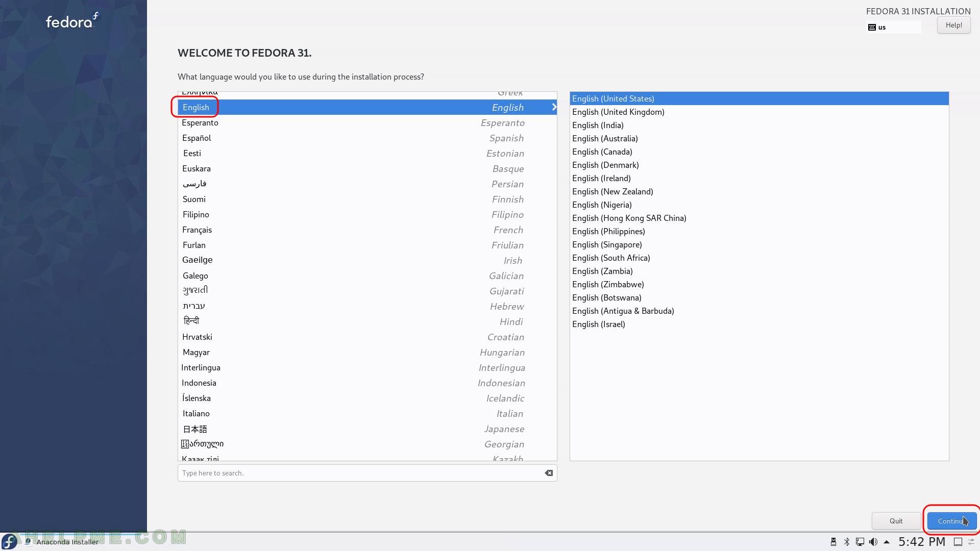Select Esperanto language row
This screenshot has height=551, width=980.
click(367, 122)
